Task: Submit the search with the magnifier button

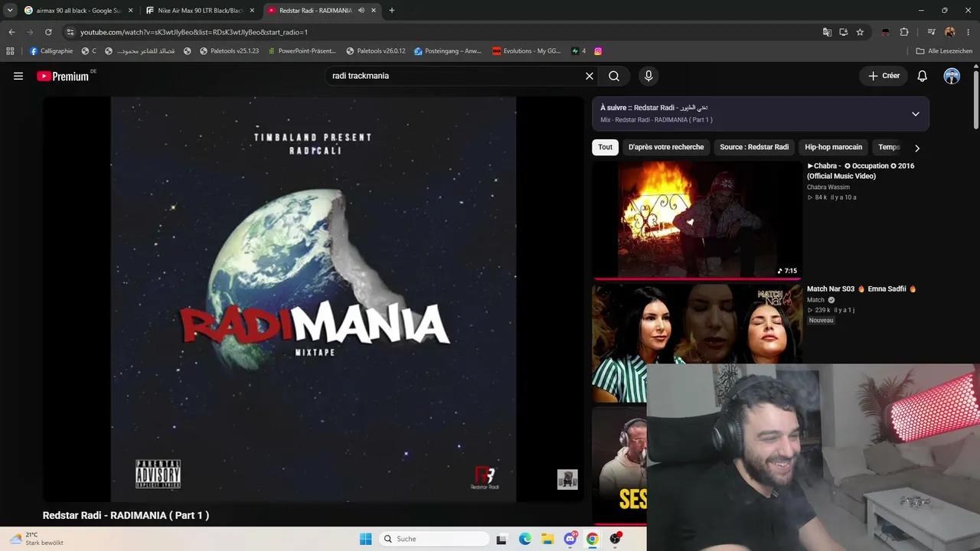Action: [614, 76]
